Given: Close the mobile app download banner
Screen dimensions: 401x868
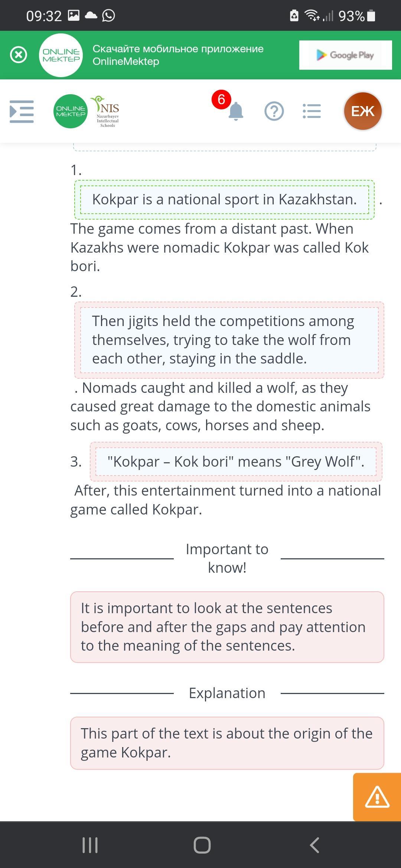Looking at the screenshot, I should pyautogui.click(x=18, y=55).
